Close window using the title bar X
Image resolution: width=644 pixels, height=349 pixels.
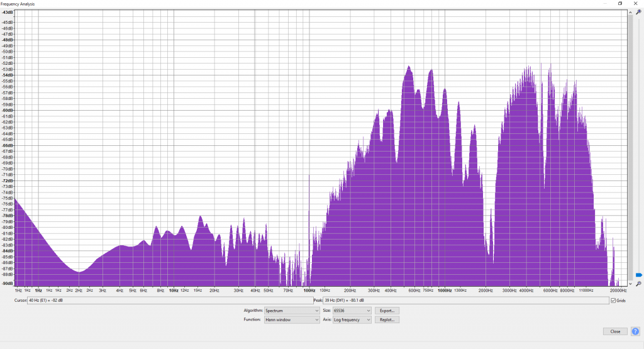636,3
